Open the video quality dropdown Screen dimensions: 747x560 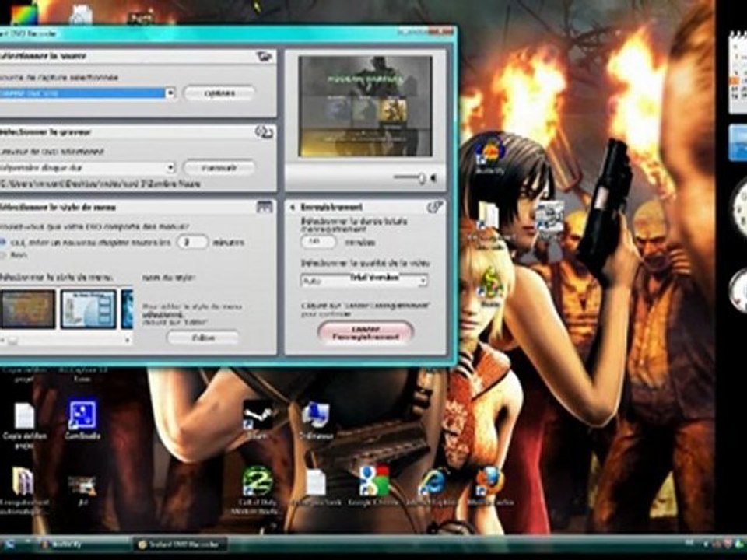(422, 281)
